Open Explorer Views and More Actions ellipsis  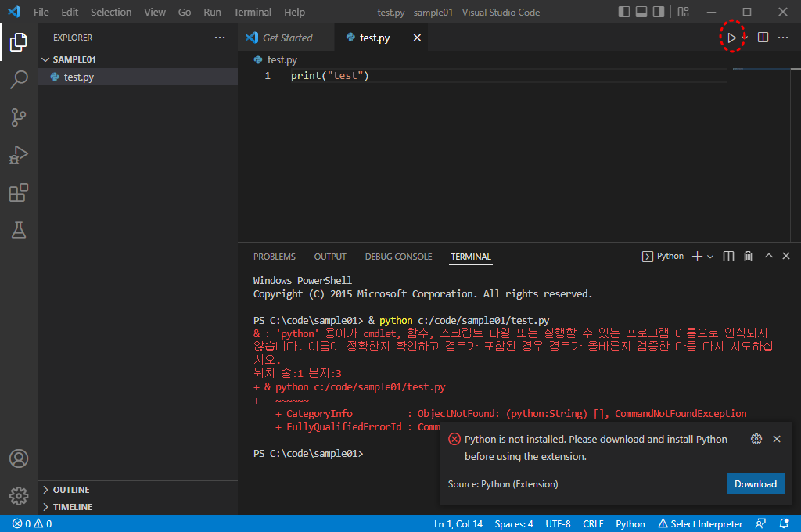[x=220, y=38]
